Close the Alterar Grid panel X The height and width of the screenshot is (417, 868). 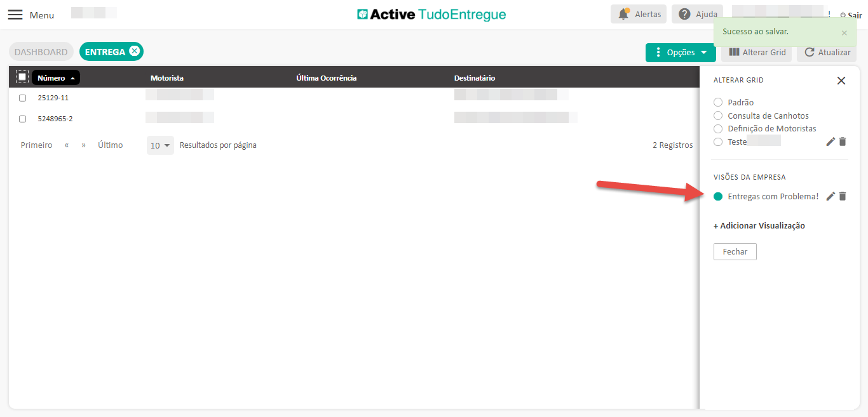(841, 81)
